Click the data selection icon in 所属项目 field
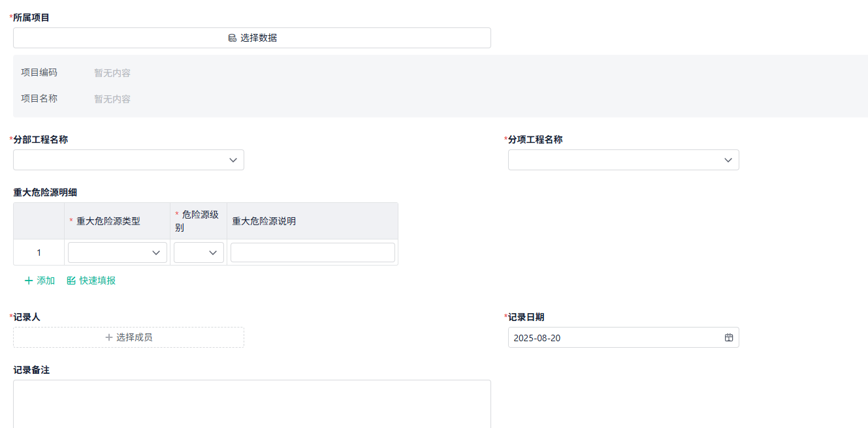 click(x=231, y=38)
